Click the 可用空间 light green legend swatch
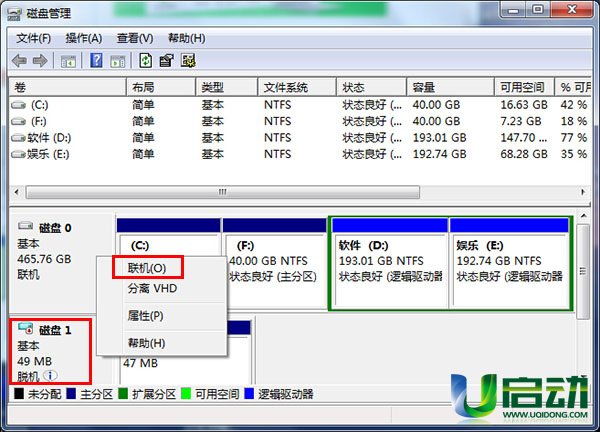The height and width of the screenshot is (432, 600). click(x=186, y=393)
